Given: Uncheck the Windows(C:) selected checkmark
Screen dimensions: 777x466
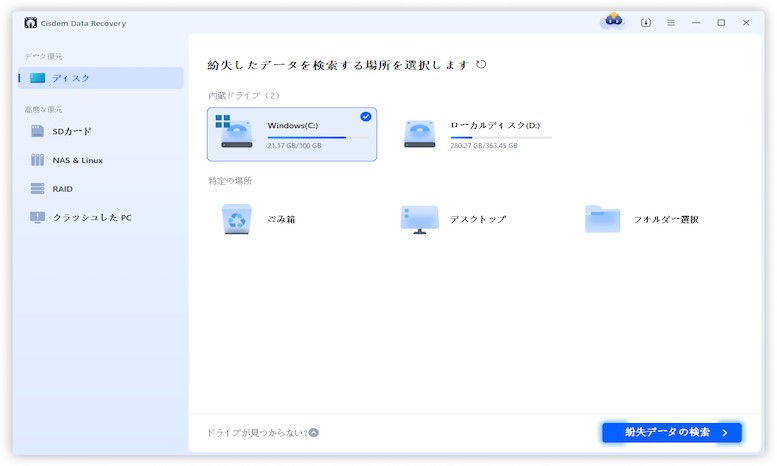Looking at the screenshot, I should coord(366,116).
